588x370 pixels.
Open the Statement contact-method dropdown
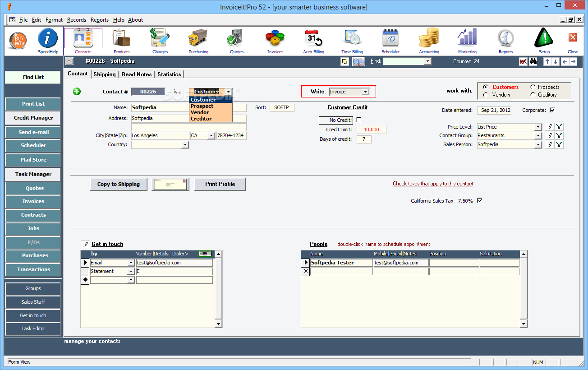click(131, 271)
